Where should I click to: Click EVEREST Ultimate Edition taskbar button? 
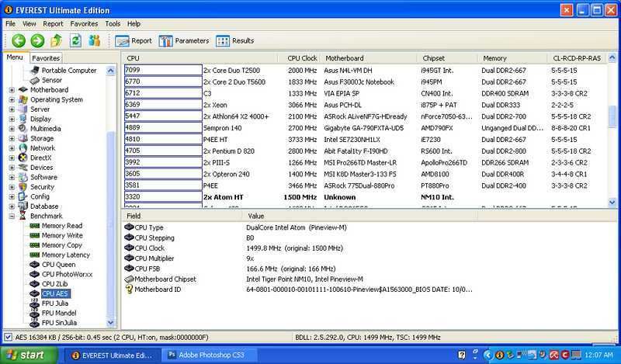coord(112,355)
